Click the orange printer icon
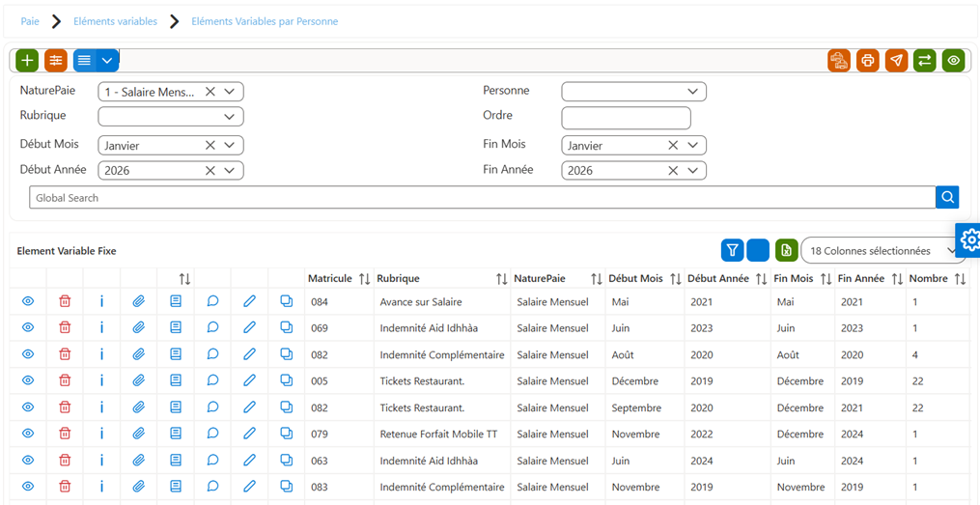The width and height of the screenshot is (980, 505). tap(867, 60)
